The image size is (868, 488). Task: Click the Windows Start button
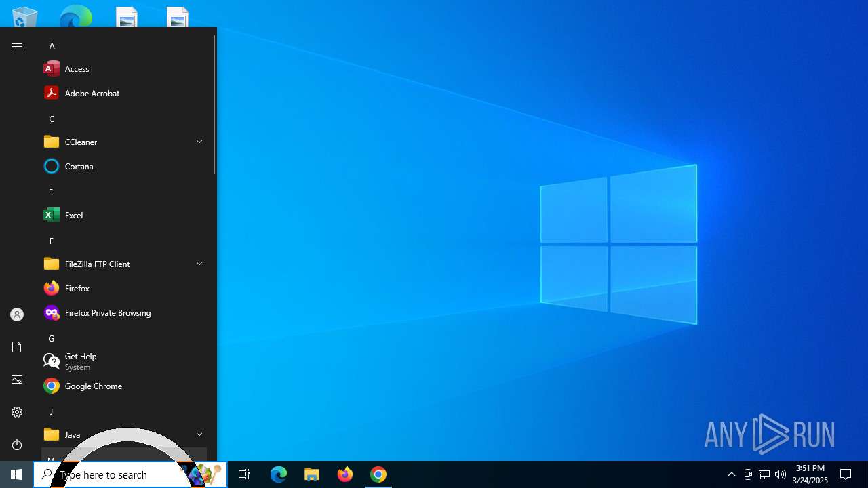click(16, 474)
